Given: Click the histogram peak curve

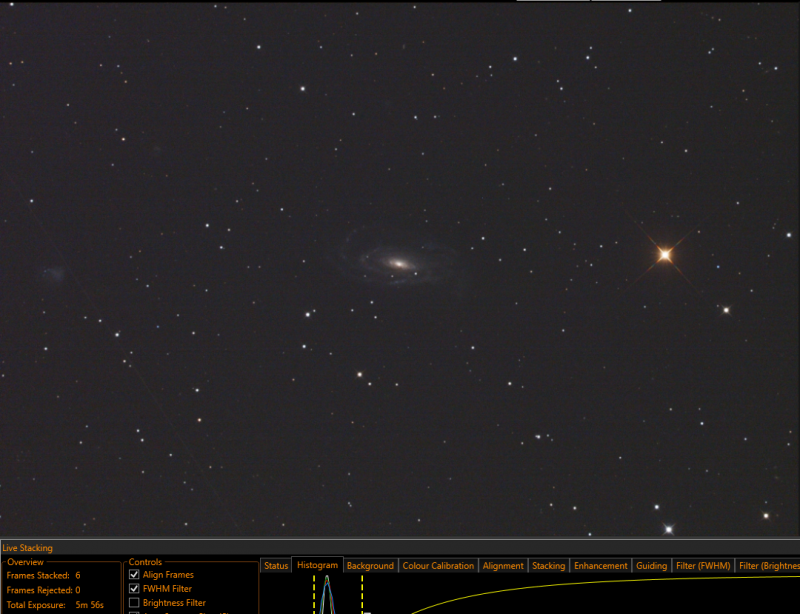Looking at the screenshot, I should click(327, 596).
